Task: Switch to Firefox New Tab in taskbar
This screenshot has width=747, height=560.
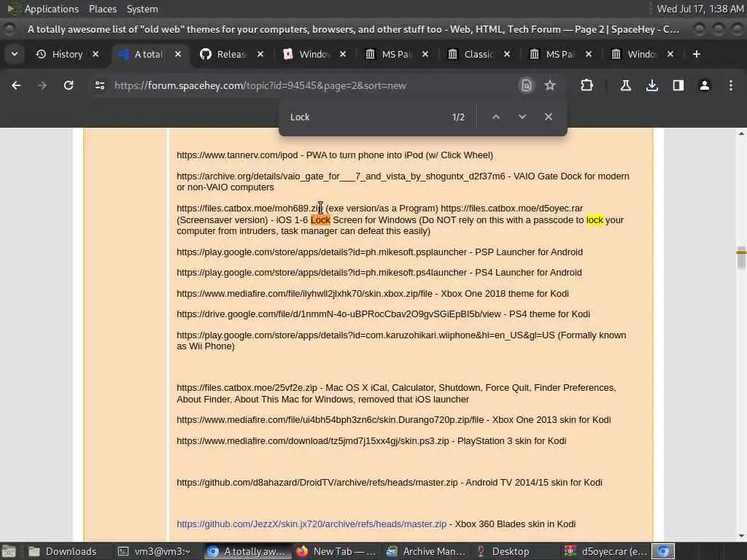Action: tap(336, 551)
